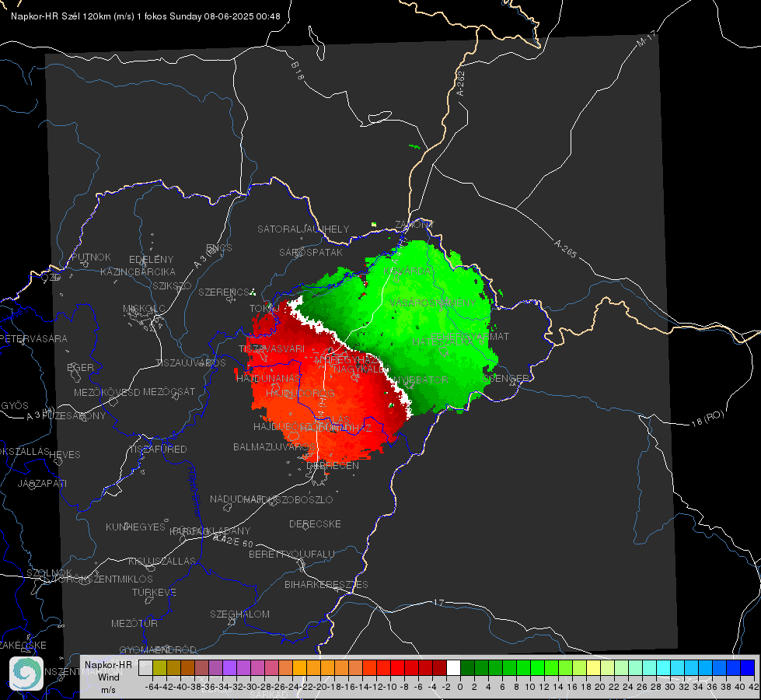Click the PUTNOK city label
Screen dimensions: 761x700
tap(91, 257)
